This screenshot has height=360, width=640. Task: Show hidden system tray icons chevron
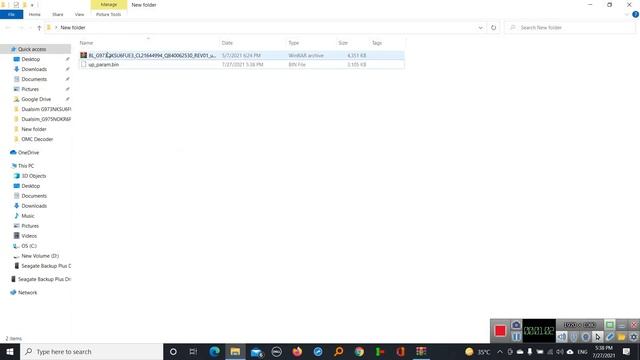click(500, 351)
